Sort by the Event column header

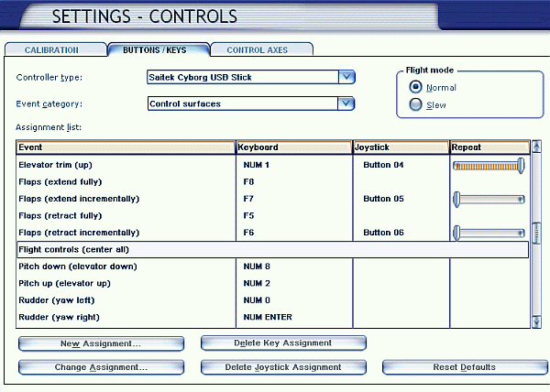click(126, 147)
